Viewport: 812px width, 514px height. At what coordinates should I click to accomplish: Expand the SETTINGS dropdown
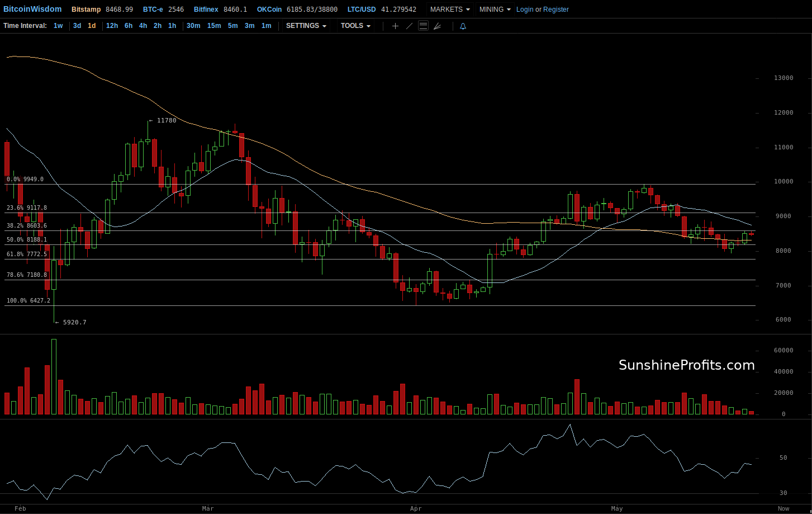click(306, 26)
